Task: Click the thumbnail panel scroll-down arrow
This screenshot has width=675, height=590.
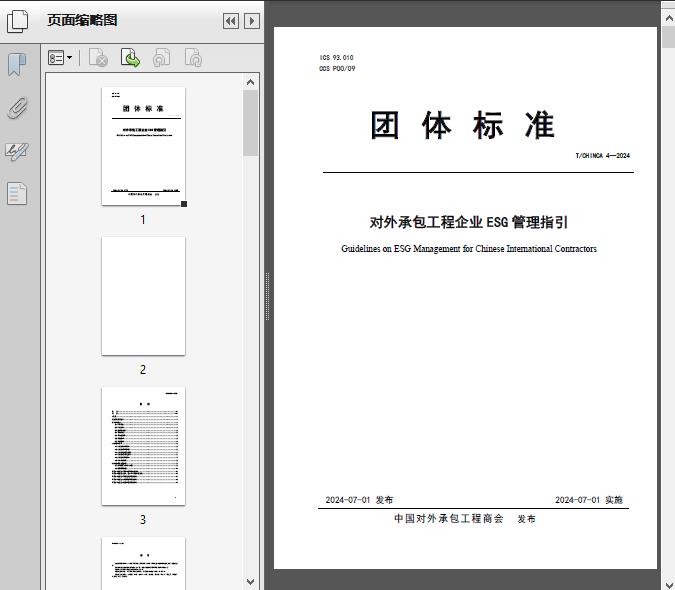Action: [x=251, y=582]
